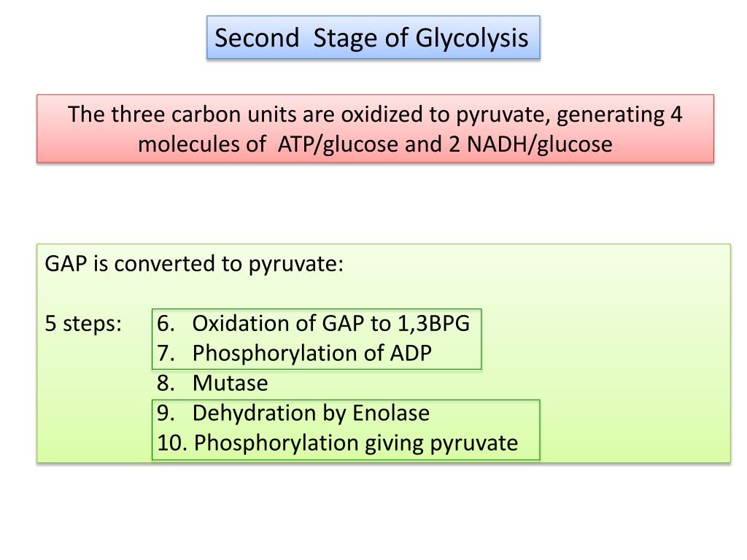This screenshot has width=747, height=560.
Task: Click the '5 steps:' label
Action: click(x=83, y=324)
